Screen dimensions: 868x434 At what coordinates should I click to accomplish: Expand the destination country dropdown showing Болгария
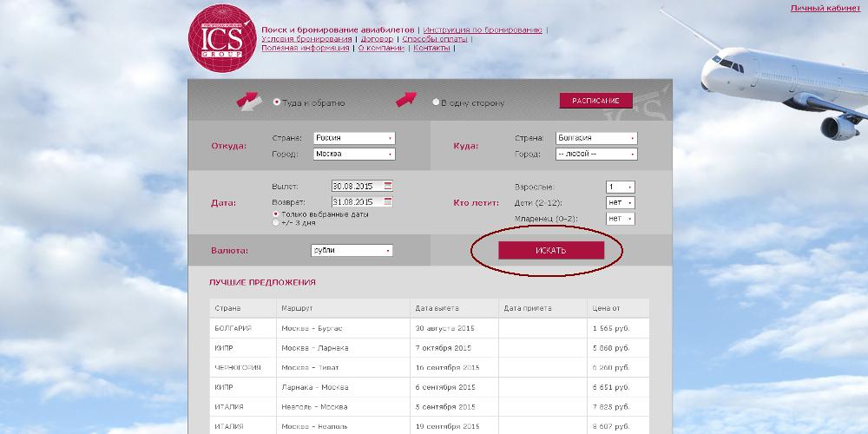coord(595,138)
